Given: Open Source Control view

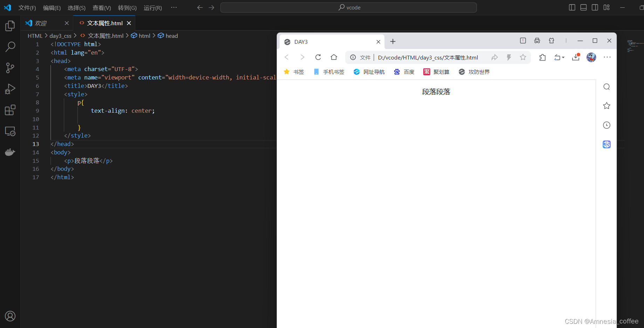Looking at the screenshot, I should pyautogui.click(x=10, y=68).
